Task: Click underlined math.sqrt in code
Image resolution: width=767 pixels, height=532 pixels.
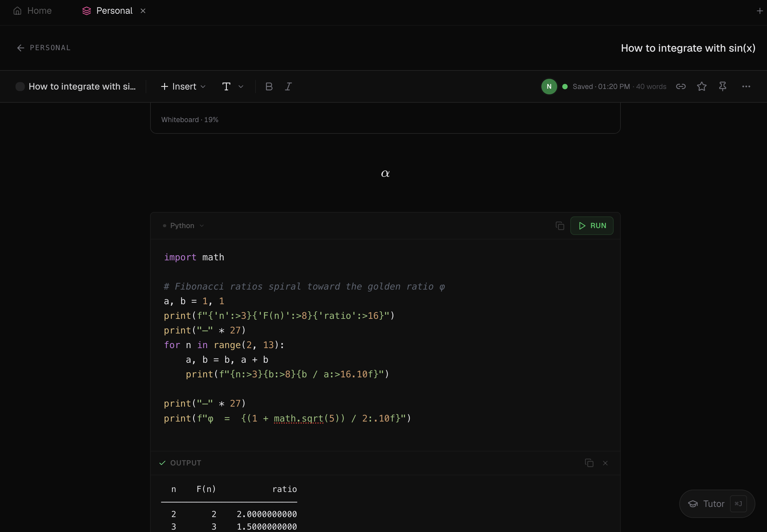Action: click(x=298, y=418)
